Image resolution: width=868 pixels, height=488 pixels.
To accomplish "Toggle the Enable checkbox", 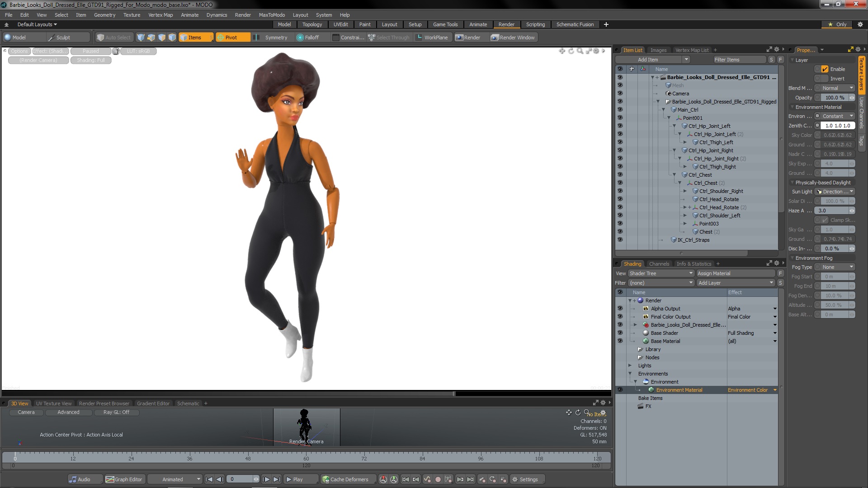I will pos(825,69).
